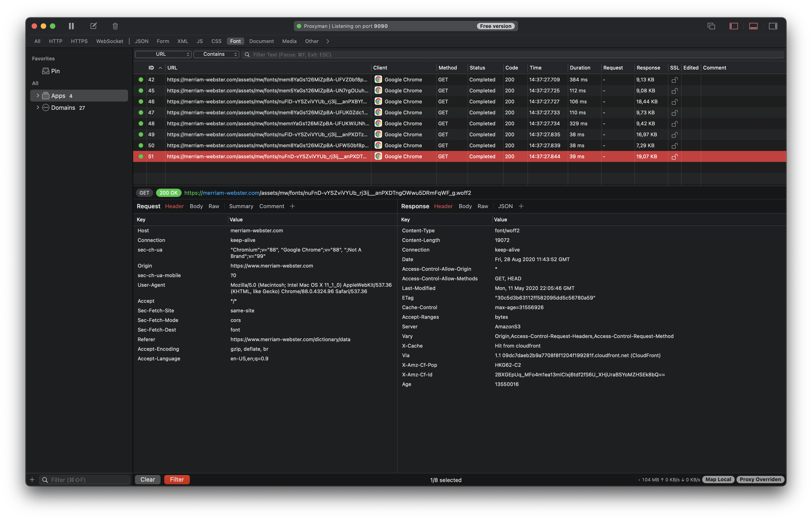Click the Google Chrome client icon on row 42
This screenshot has height=520, width=812.
click(378, 79)
